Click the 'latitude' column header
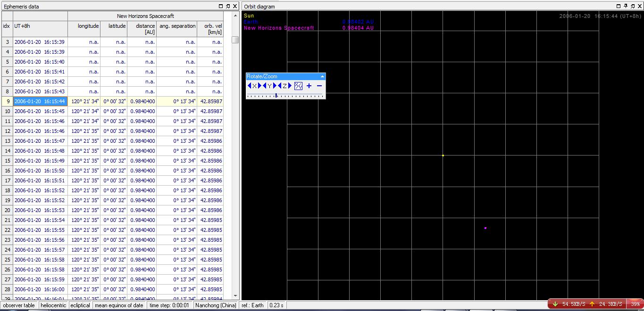The height and width of the screenshot is (311, 644). [114, 29]
